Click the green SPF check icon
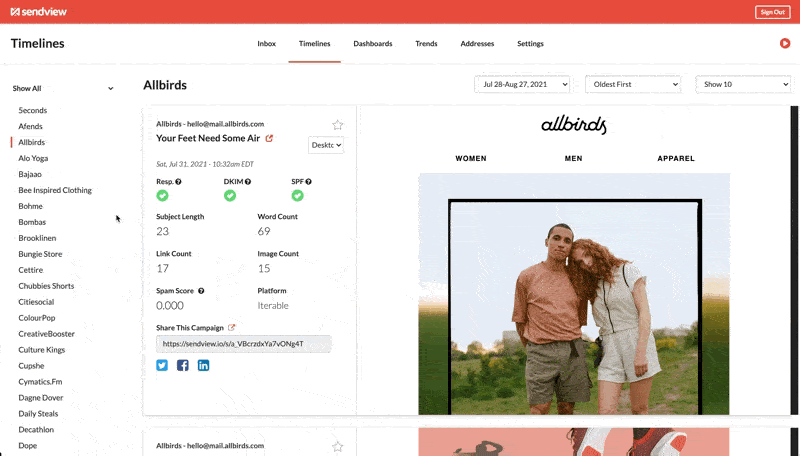This screenshot has height=456, width=800. pyautogui.click(x=297, y=195)
